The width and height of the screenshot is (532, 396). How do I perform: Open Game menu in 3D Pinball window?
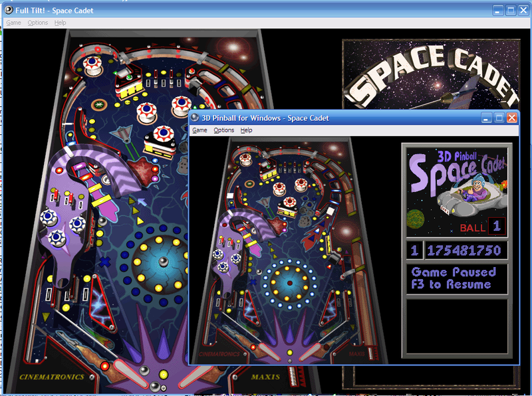coord(199,130)
